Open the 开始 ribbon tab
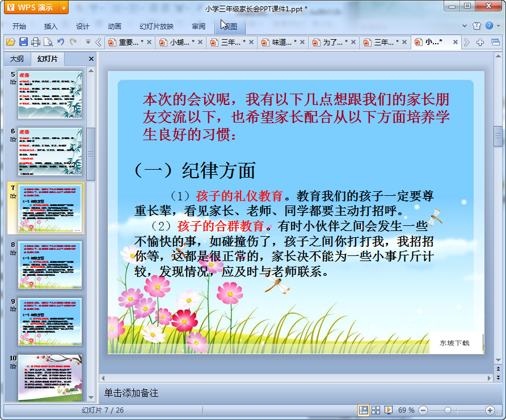The width and height of the screenshot is (506, 420). click(x=19, y=27)
